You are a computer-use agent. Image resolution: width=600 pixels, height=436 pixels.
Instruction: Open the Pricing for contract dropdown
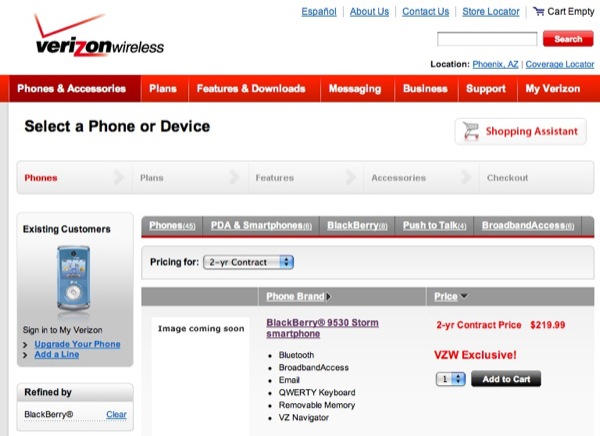click(x=248, y=262)
